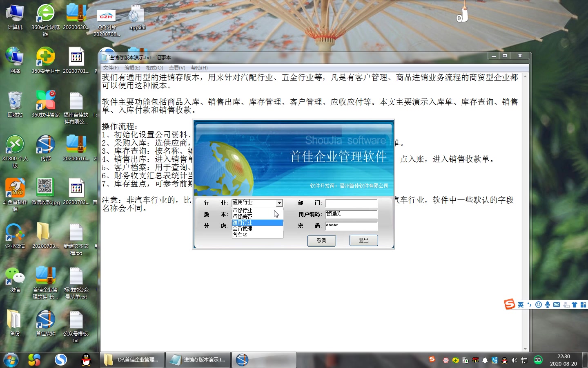Switch to the login app taskbar button
588x368 pixels.
pos(264,360)
